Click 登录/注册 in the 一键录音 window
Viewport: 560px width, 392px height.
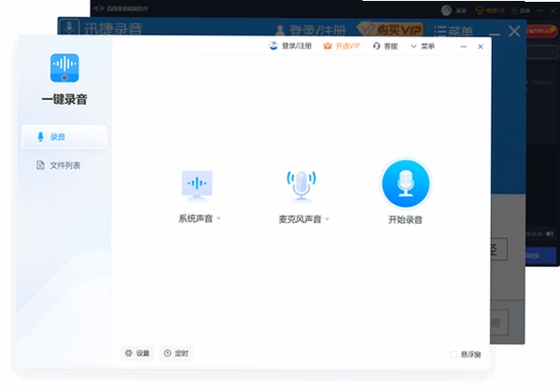coord(290,46)
